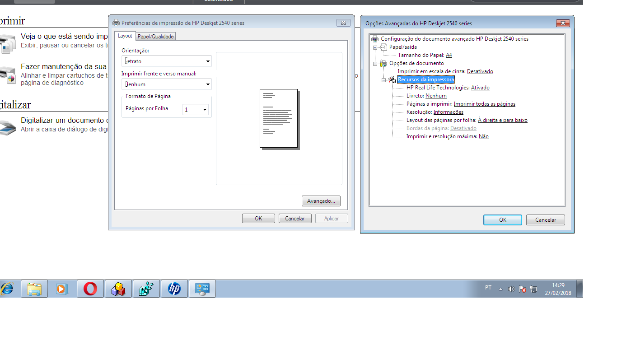Click the Opções de documento printer icon

(383, 63)
